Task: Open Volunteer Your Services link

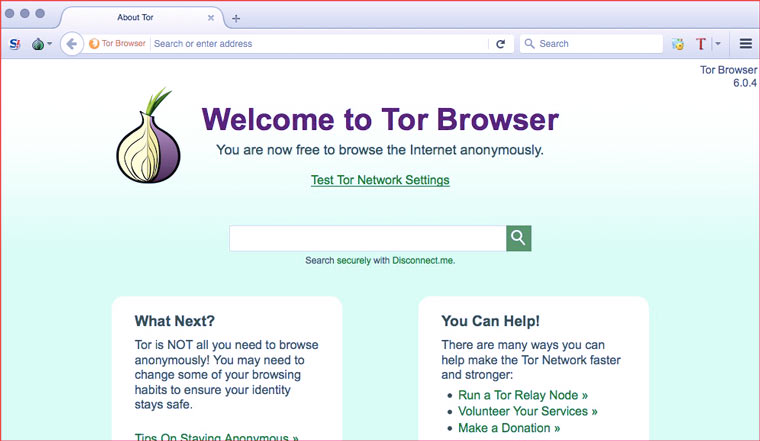Action: tap(528, 411)
